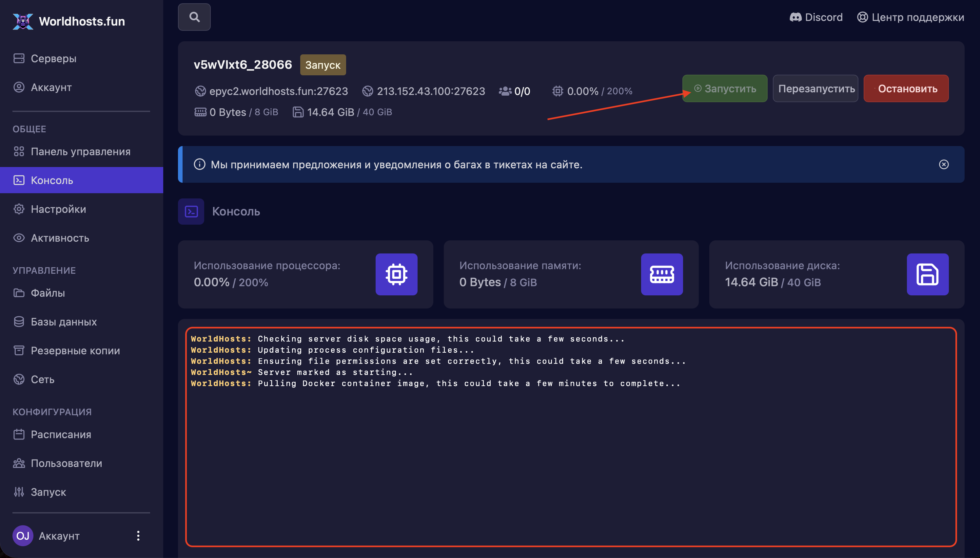Click the memory usage RAM icon tile

[662, 274]
